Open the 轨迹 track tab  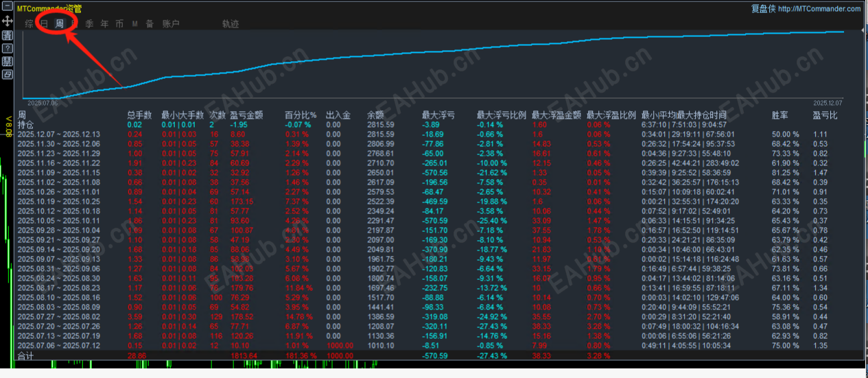click(231, 24)
